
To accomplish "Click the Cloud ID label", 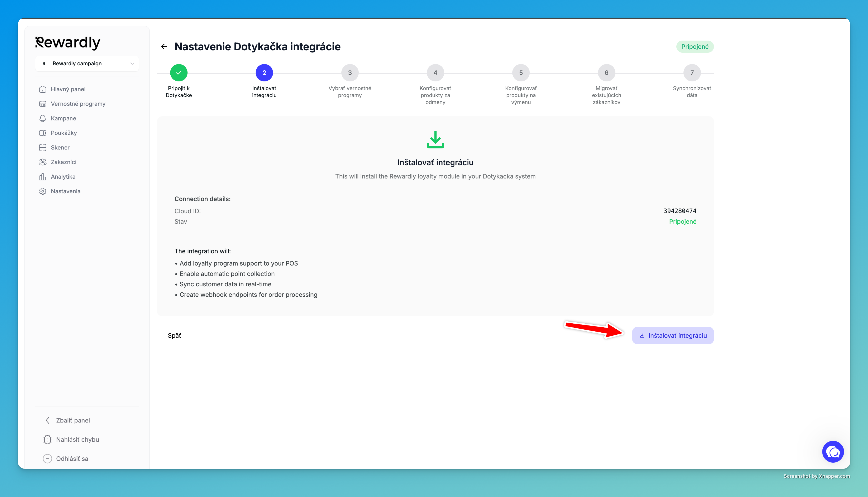I will 187,211.
